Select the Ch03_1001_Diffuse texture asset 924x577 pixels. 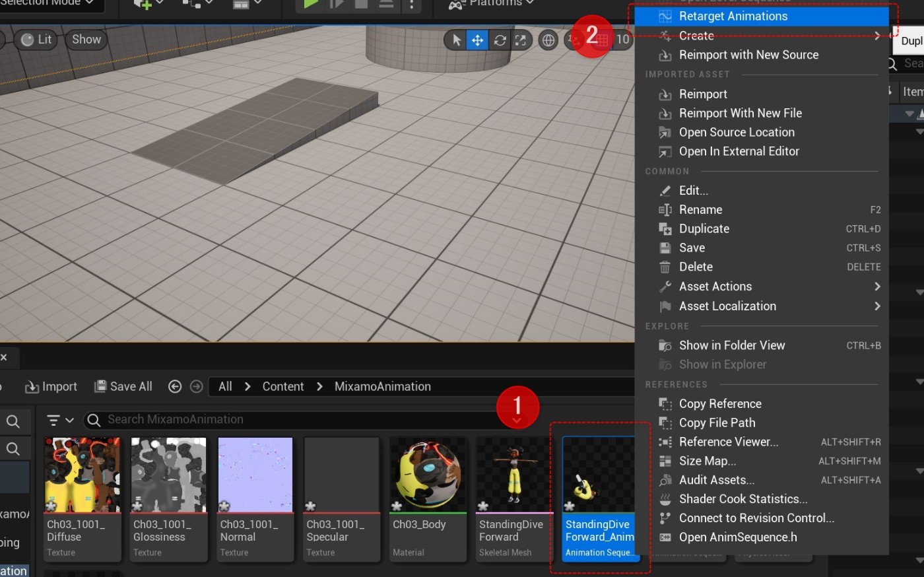[x=82, y=498]
